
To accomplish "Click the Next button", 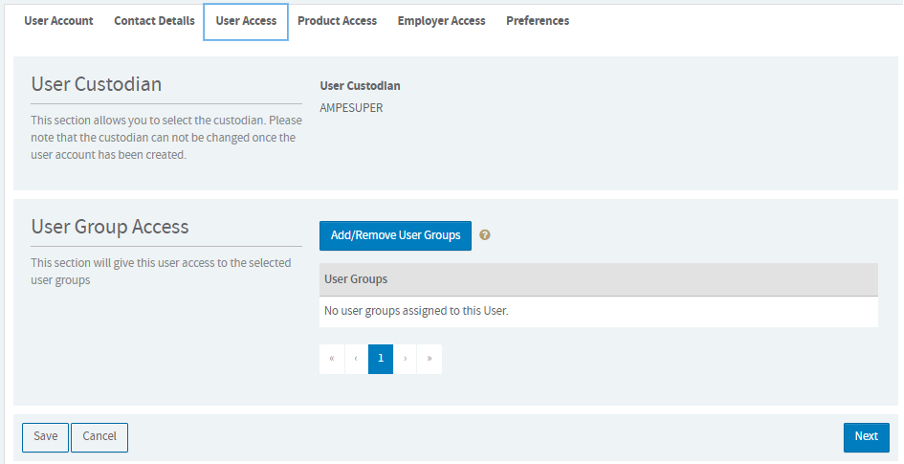I will [866, 437].
